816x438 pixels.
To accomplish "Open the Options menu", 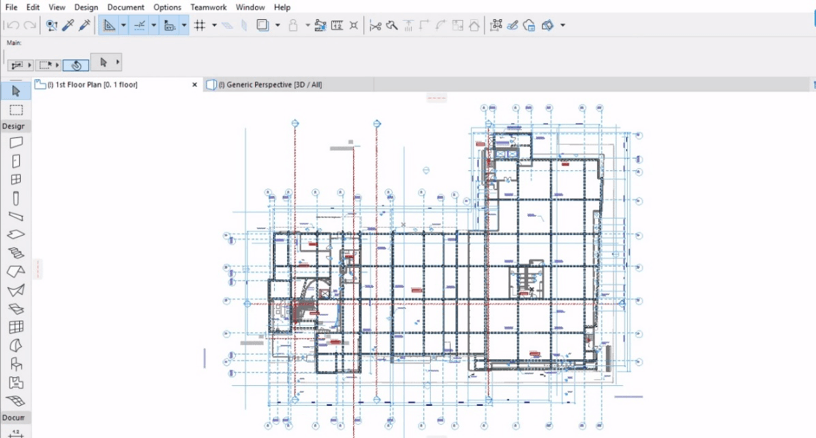I will 167,7.
